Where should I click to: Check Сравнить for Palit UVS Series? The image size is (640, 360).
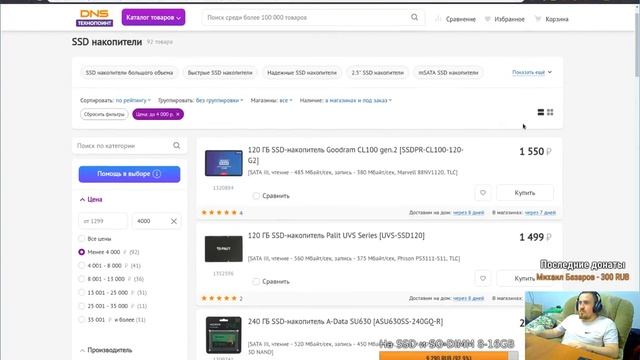256,282
